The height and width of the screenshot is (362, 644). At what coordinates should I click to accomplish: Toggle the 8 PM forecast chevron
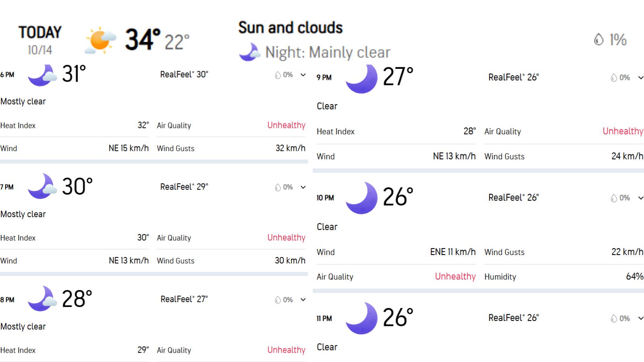point(303,300)
